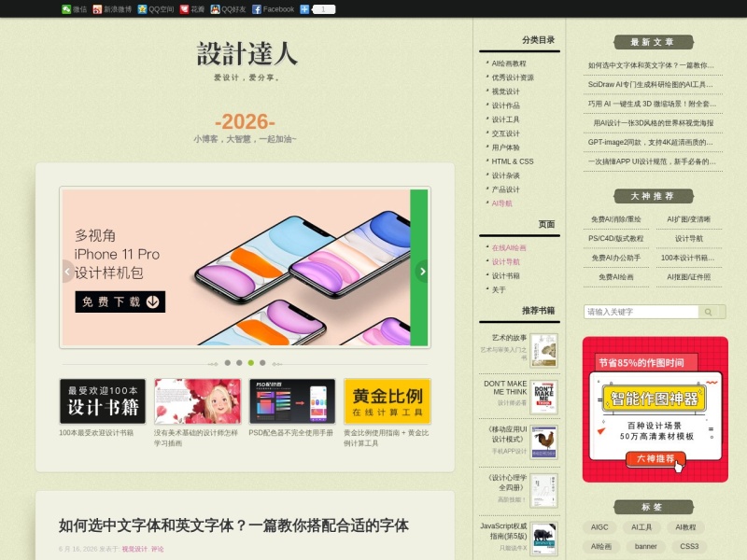Open 关于 page
747x560 pixels.
point(499,289)
